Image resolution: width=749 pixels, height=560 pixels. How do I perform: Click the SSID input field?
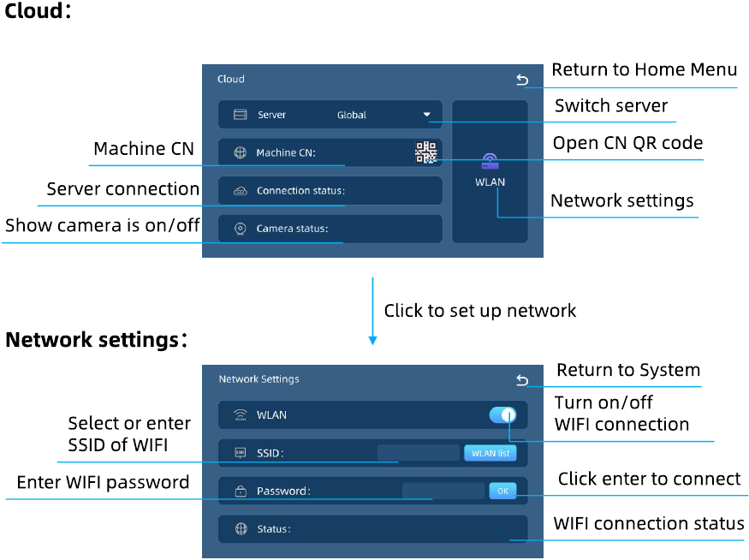[x=418, y=453]
